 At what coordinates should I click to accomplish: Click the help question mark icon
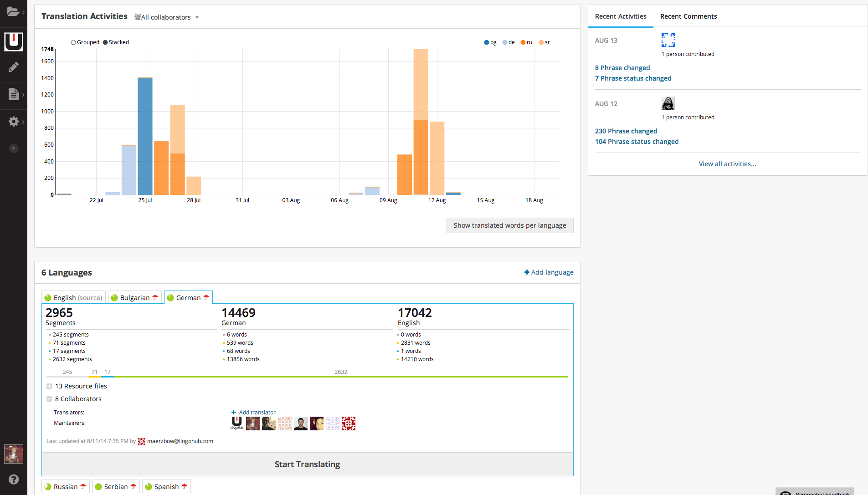point(14,479)
